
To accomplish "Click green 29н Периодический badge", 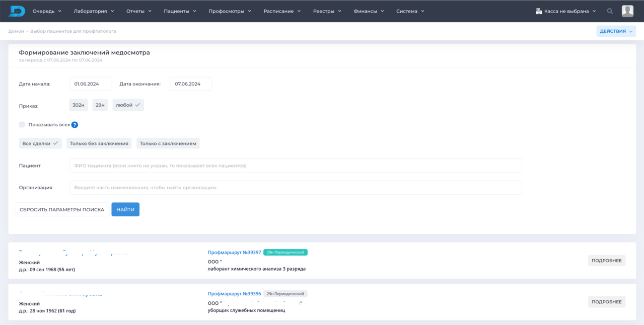I will click(285, 253).
